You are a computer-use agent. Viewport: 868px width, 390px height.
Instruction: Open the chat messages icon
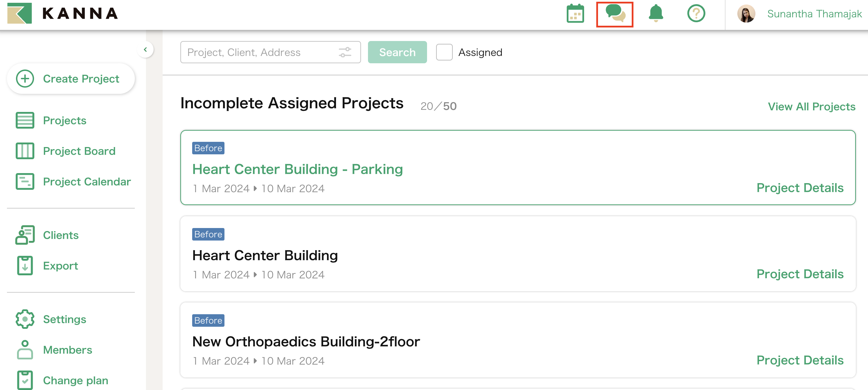tap(615, 14)
